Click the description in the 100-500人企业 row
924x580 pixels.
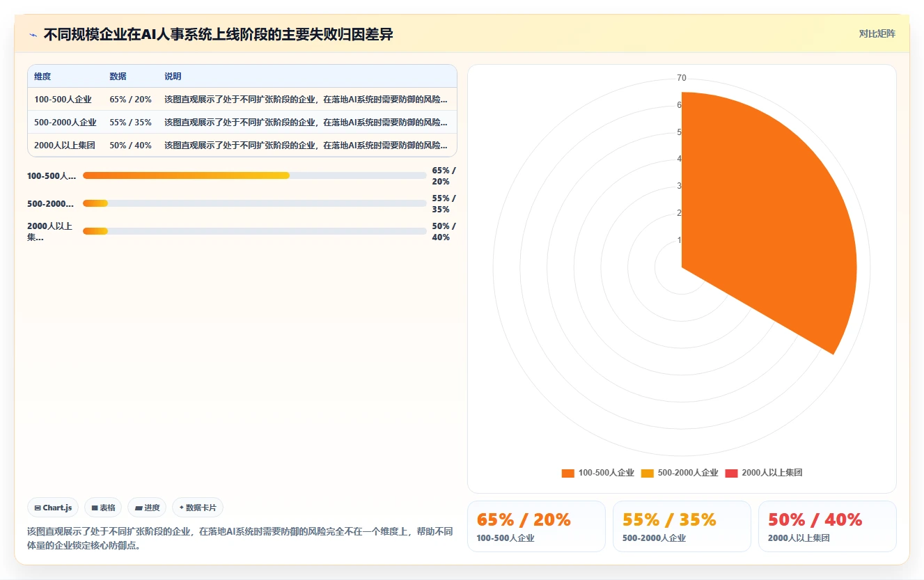(x=306, y=100)
